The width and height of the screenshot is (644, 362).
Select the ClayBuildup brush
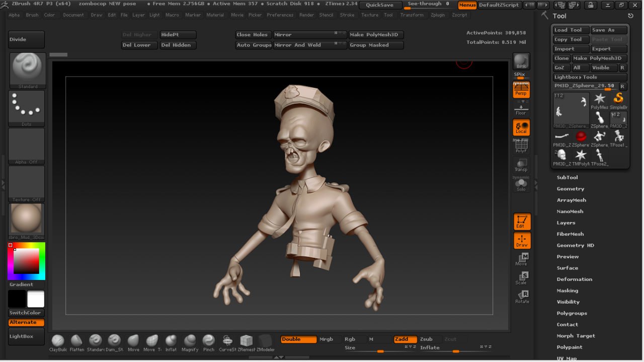tap(58, 341)
